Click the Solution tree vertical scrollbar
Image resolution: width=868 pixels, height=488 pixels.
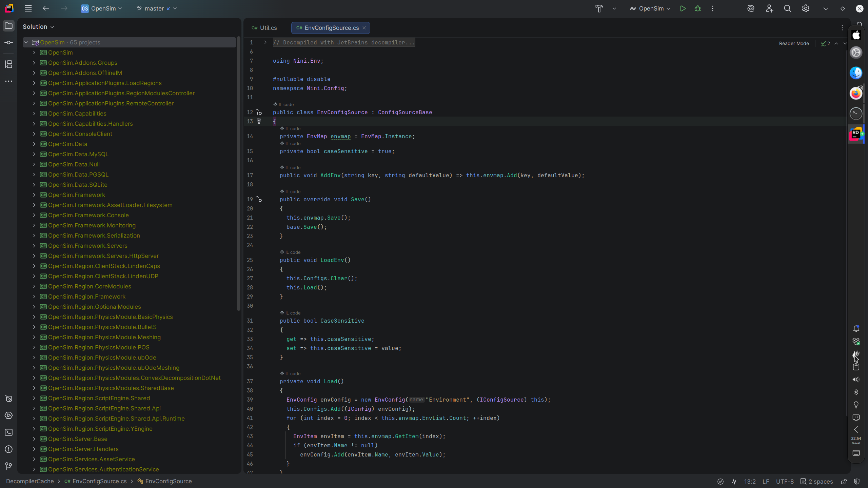click(239, 174)
